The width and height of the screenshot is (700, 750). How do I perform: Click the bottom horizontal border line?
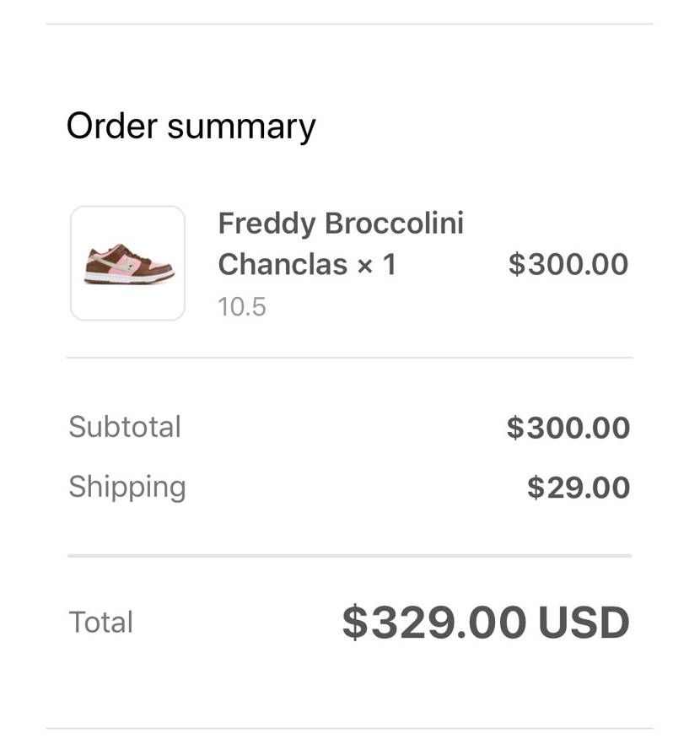click(x=349, y=728)
